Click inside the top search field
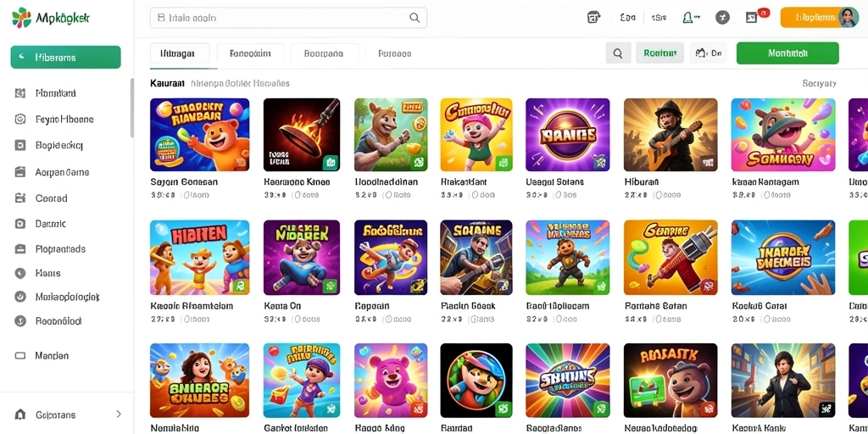The width and height of the screenshot is (868, 434). pyautogui.click(x=288, y=18)
